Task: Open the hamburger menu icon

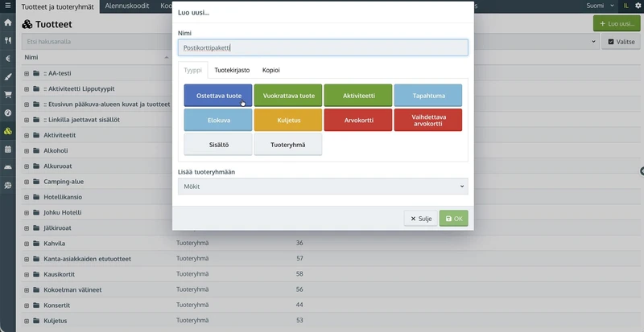Action: tap(8, 6)
